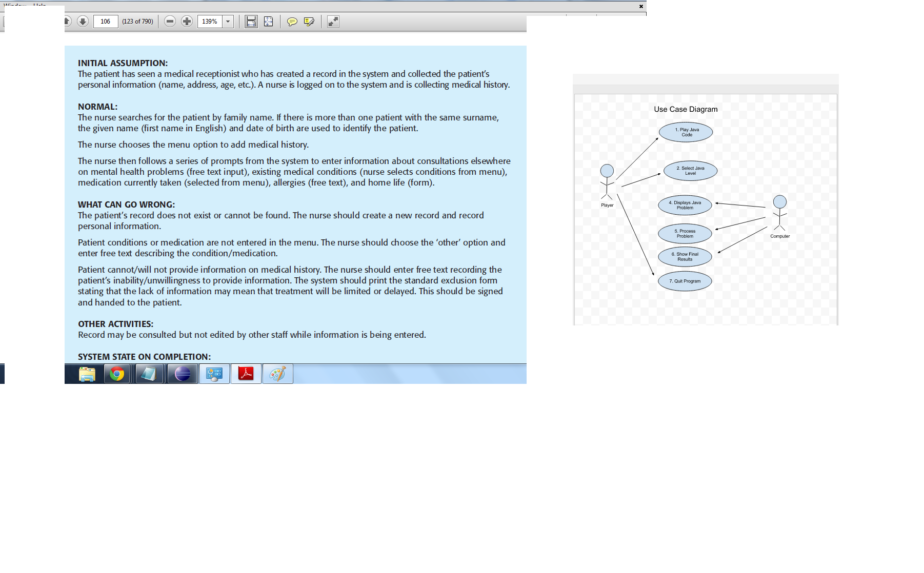Screen dimensions: 924x573
Task: Add a sticky note comment
Action: pyautogui.click(x=292, y=22)
